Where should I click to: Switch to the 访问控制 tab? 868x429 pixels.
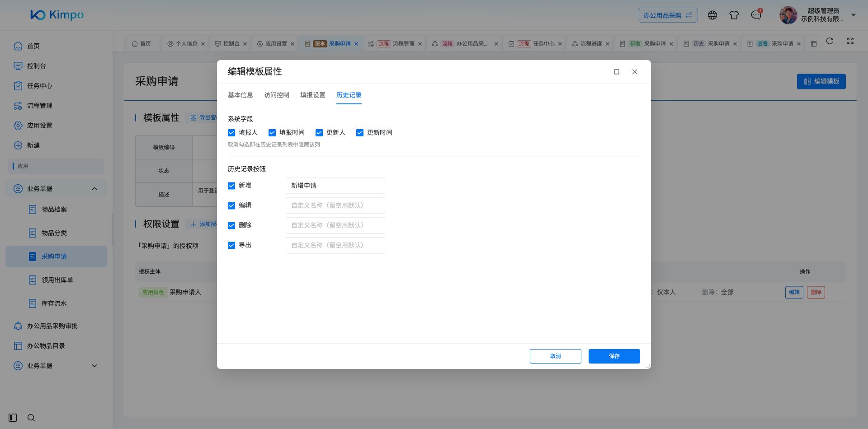(277, 95)
